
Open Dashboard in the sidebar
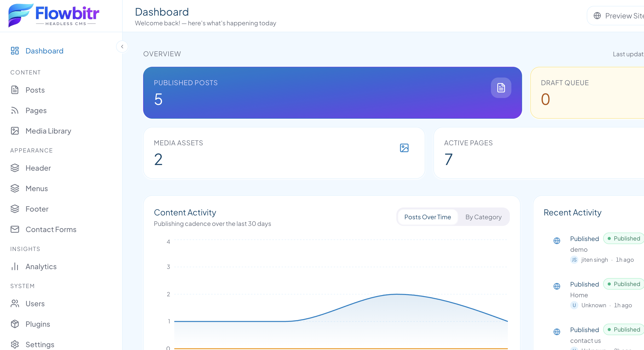click(x=44, y=51)
